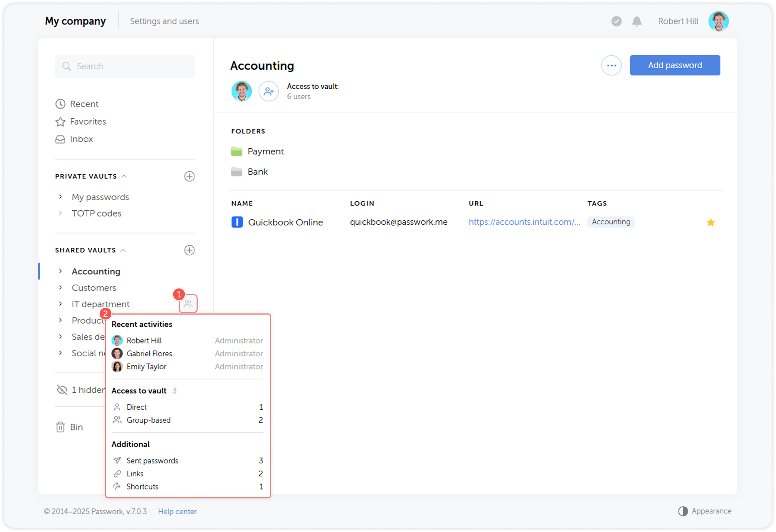This screenshot has height=532, width=776.
Task: Click the notifications bell icon
Action: click(637, 21)
